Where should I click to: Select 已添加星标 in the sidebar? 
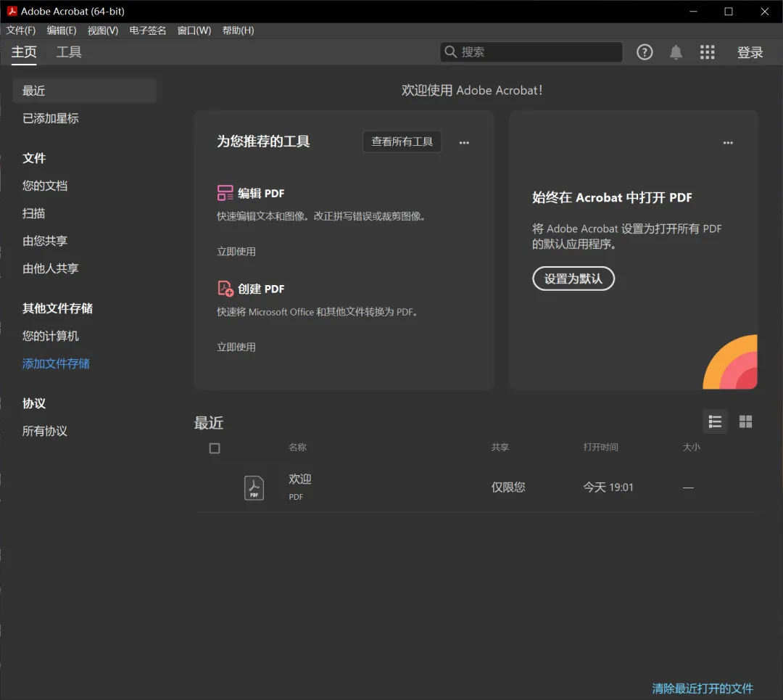(51, 118)
